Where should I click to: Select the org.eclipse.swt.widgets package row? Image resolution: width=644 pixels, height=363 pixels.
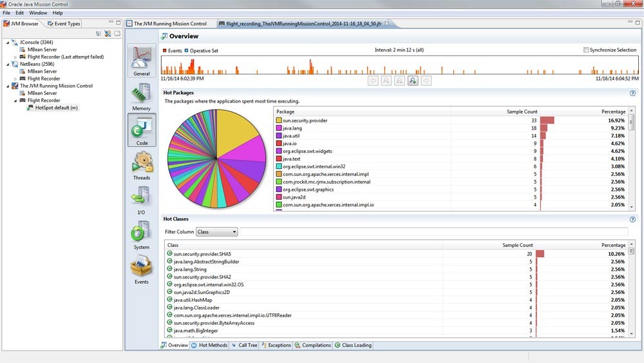point(451,152)
